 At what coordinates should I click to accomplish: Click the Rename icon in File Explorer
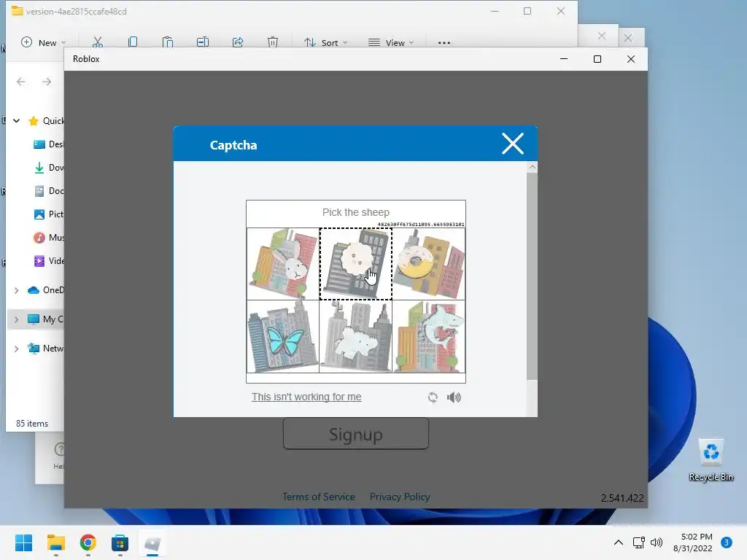coord(203,42)
